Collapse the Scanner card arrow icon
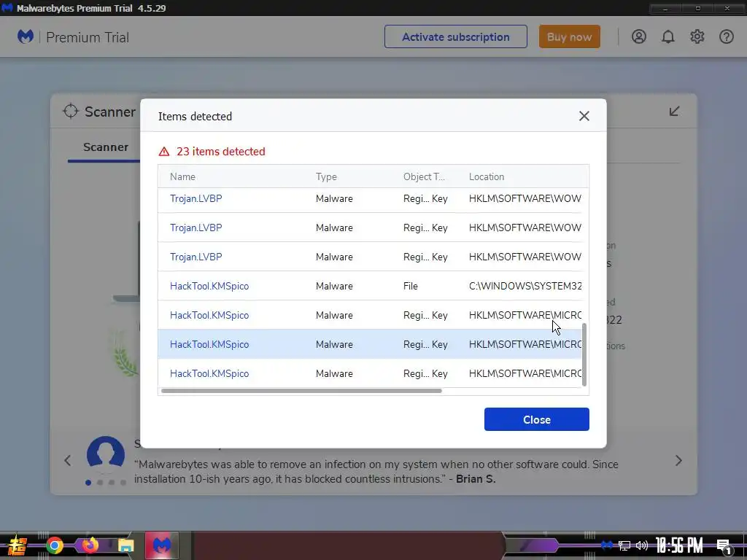The width and height of the screenshot is (747, 560). tap(674, 112)
